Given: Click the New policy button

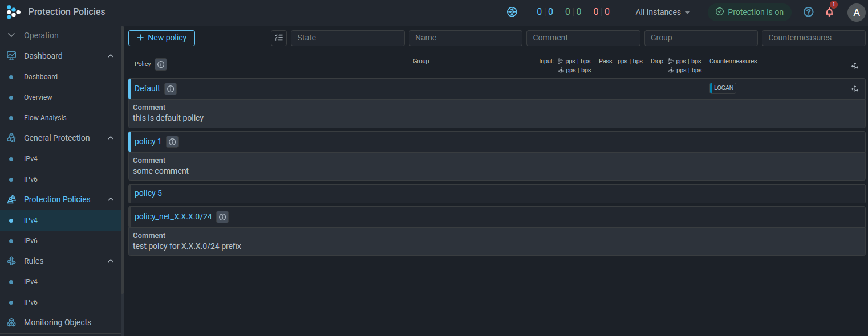Looking at the screenshot, I should pyautogui.click(x=161, y=38).
